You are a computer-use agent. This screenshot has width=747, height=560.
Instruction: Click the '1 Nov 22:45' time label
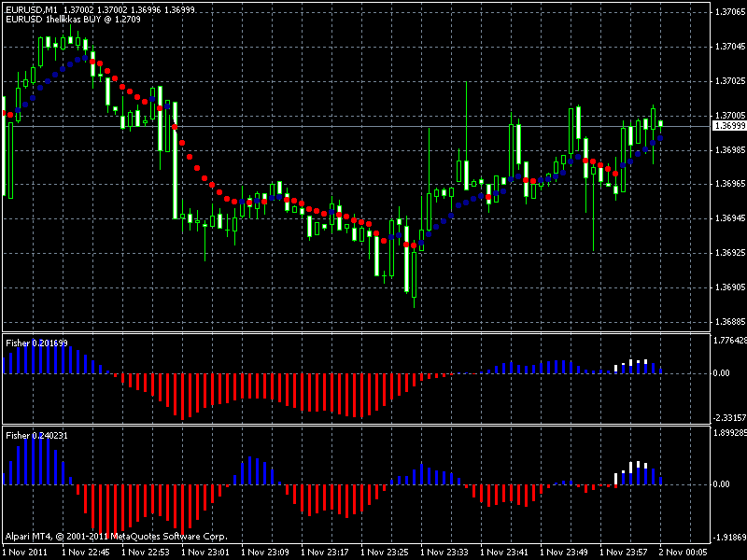click(86, 553)
